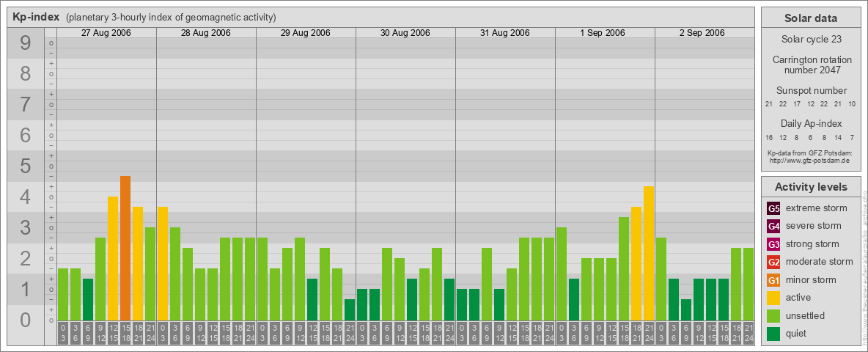This screenshot has width=868, height=352.
Task: Click the short dark green bar on 29 Aug 21-24
Action: tap(349, 309)
